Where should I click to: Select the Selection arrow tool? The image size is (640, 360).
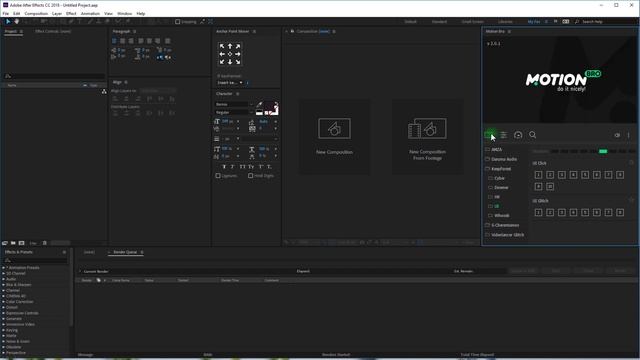click(x=8, y=21)
